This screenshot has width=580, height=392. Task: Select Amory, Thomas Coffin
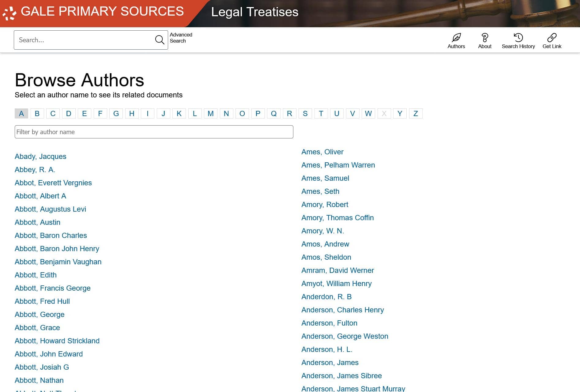(x=337, y=218)
